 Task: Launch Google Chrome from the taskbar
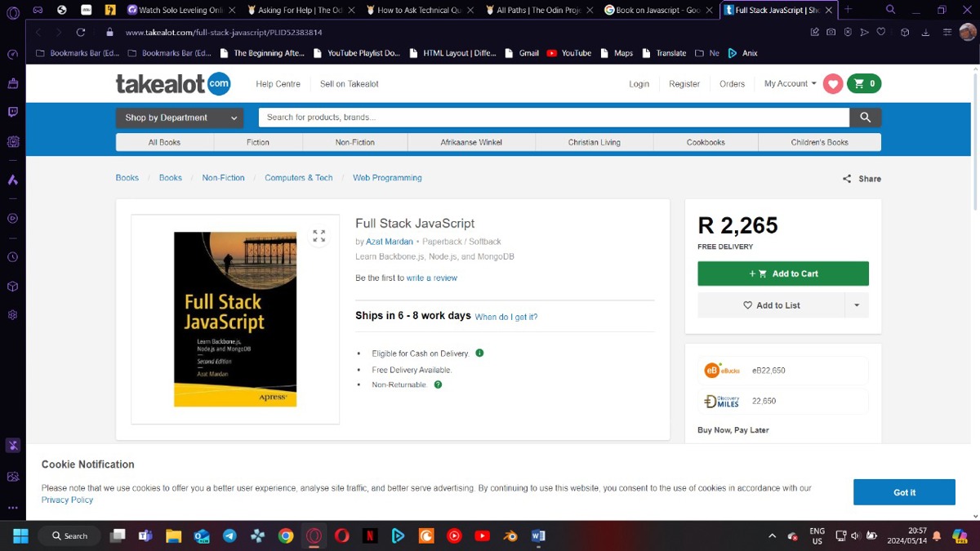(285, 536)
